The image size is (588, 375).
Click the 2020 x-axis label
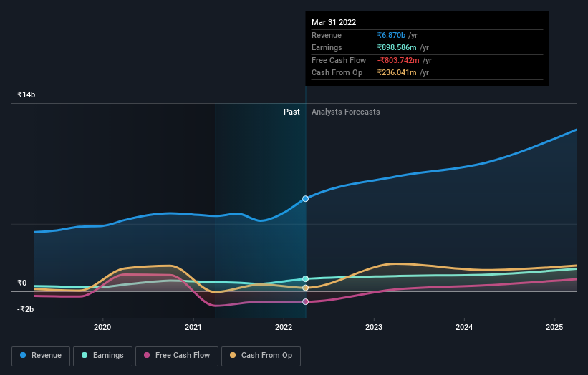pyautogui.click(x=102, y=328)
